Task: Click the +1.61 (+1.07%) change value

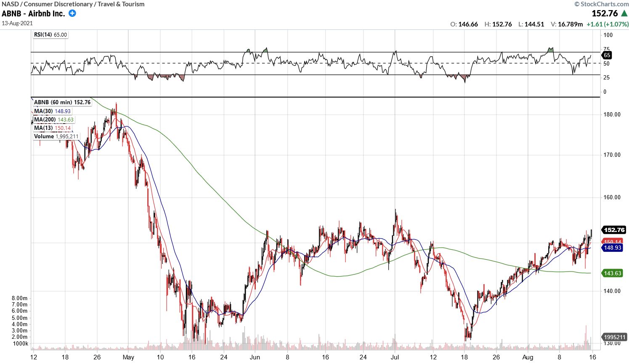Action: (x=607, y=24)
